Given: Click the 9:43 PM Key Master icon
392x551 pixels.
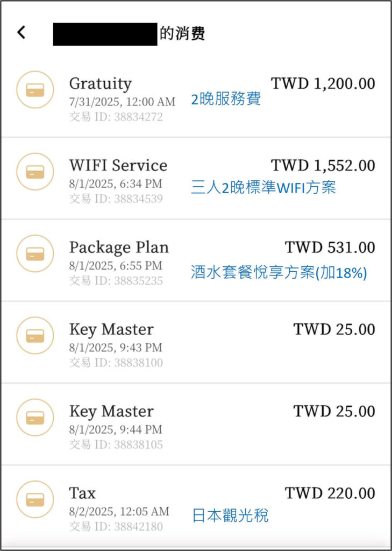Looking at the screenshot, I should point(35,335).
